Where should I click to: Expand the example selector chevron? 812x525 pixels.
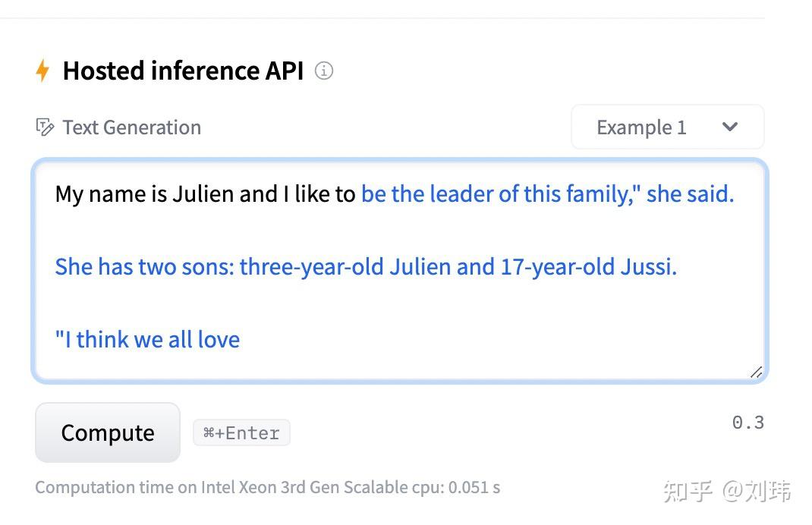click(x=730, y=127)
